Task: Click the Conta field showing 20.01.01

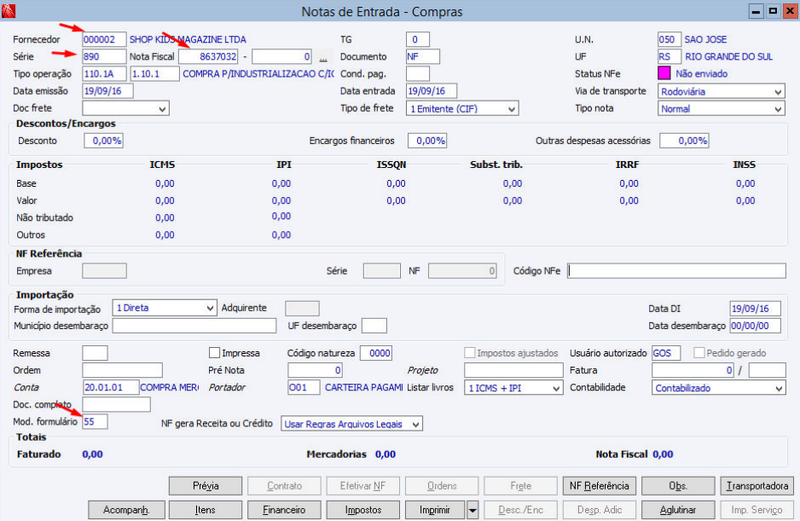Action: pos(111,387)
